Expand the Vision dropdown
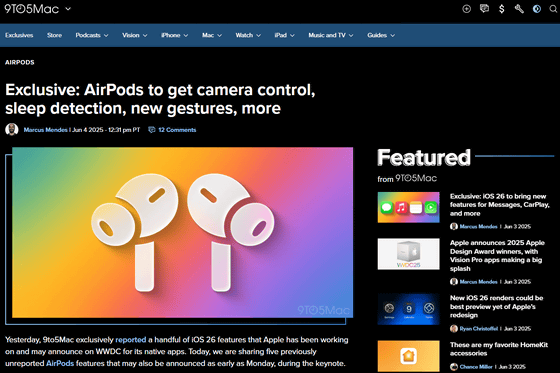560x373 pixels. click(x=135, y=35)
